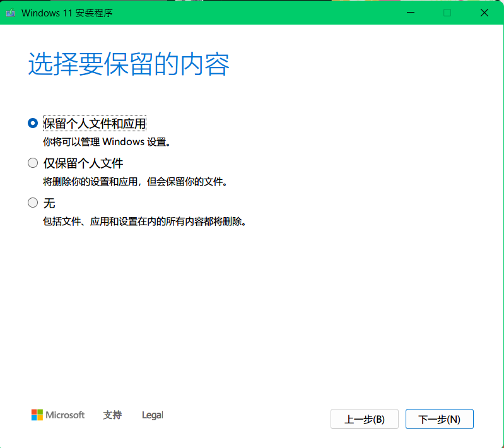Click the text "你将可以管理 Windows 设置。"
This screenshot has height=448, width=504.
click(107, 142)
